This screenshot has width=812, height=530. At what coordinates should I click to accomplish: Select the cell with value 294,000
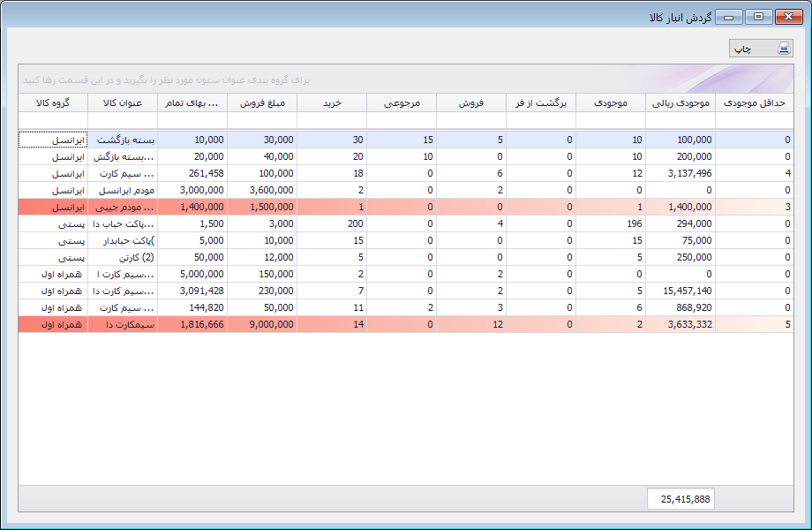tap(680, 223)
